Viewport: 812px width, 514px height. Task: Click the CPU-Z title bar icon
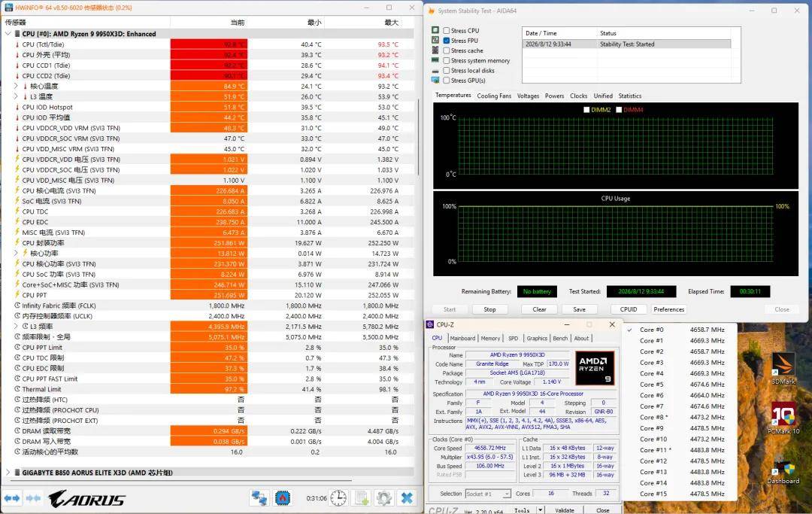pos(429,324)
